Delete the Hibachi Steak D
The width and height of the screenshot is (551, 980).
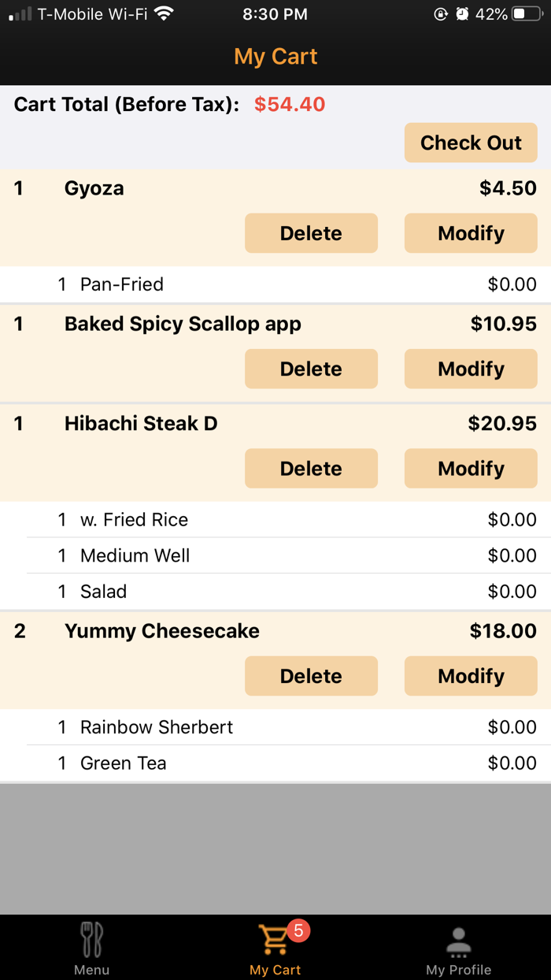point(311,468)
